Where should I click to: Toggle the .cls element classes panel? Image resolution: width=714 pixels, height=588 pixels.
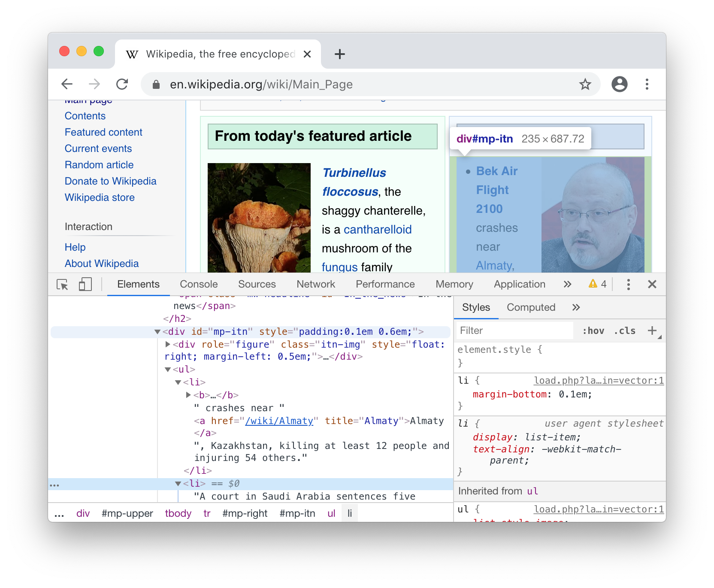click(624, 331)
